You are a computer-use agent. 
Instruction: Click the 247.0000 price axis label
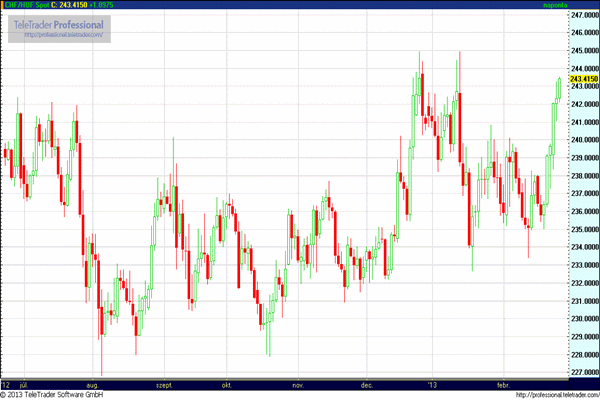[584, 16]
